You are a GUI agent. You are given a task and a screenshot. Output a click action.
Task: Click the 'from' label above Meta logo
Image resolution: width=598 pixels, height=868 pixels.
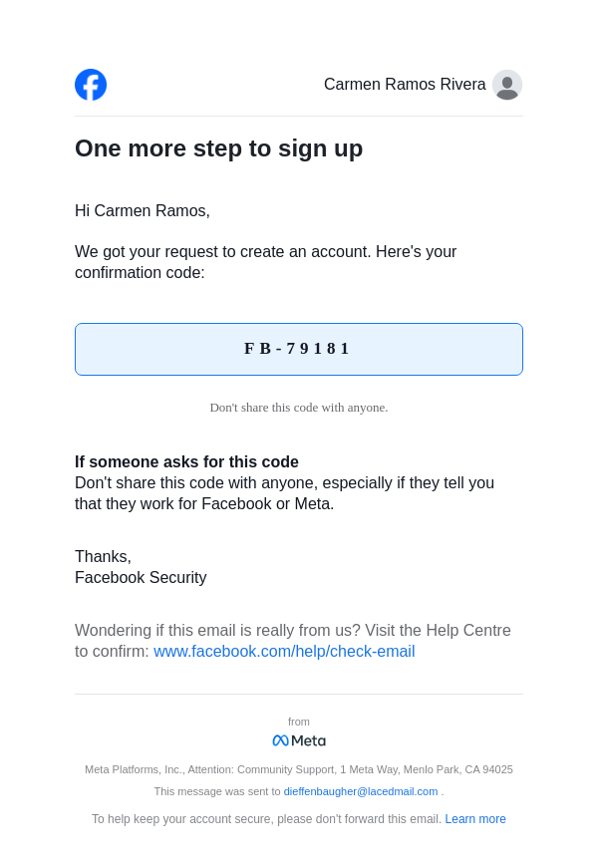point(299,722)
